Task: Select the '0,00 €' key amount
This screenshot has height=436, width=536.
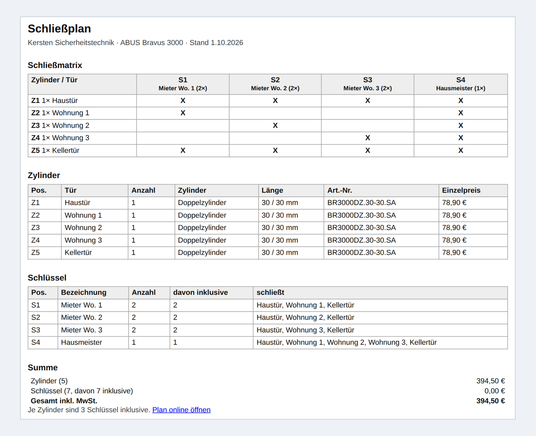Action: click(x=494, y=391)
